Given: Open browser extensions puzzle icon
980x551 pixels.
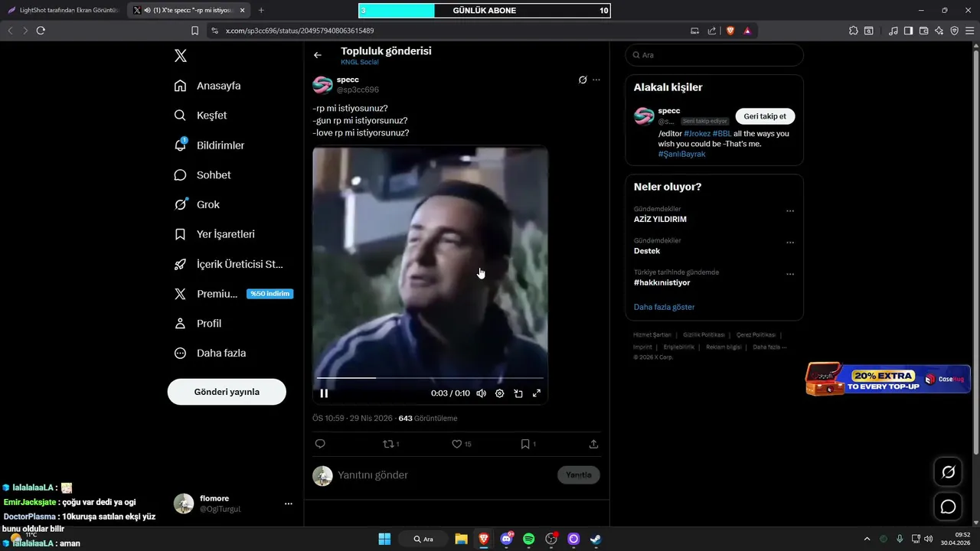Looking at the screenshot, I should point(854,31).
